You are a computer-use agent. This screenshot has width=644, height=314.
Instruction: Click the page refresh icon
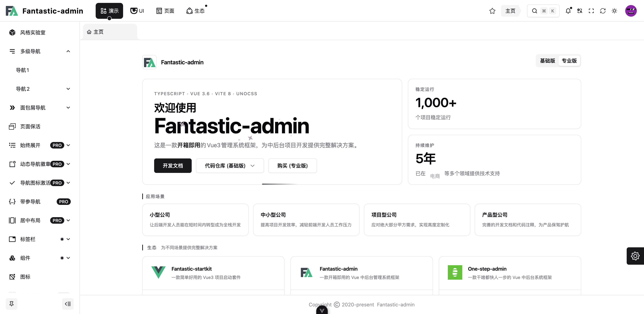[603, 11]
